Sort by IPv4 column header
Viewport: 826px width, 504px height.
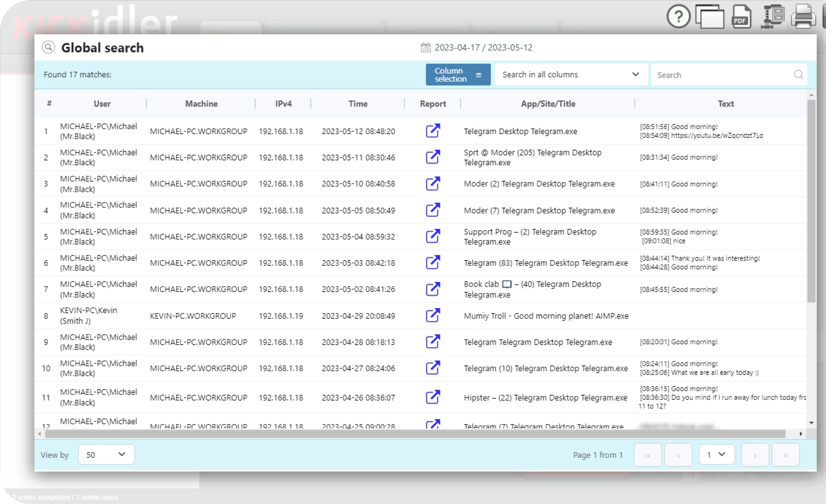pyautogui.click(x=283, y=104)
